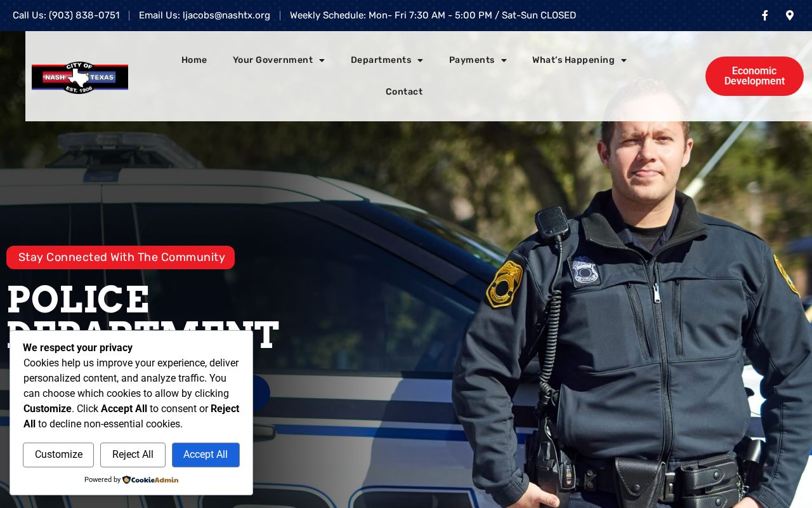Click the City of Nash Texas logo

coord(80,77)
